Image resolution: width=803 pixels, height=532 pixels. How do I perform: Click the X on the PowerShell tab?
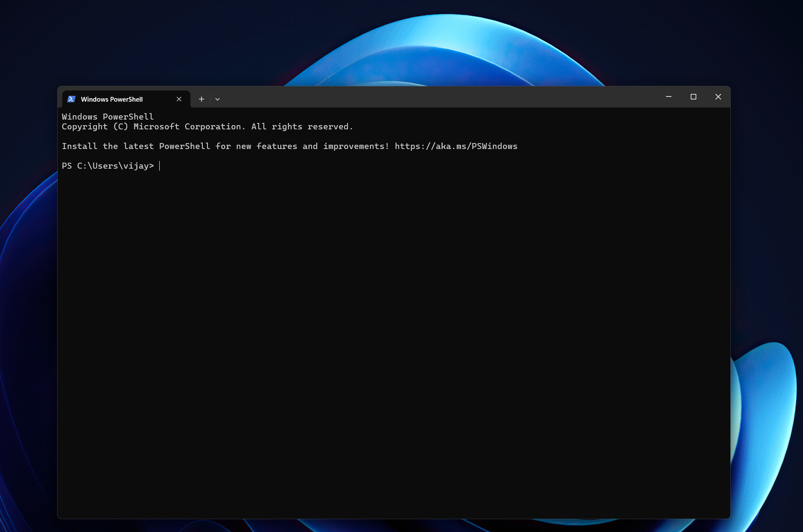[179, 99]
